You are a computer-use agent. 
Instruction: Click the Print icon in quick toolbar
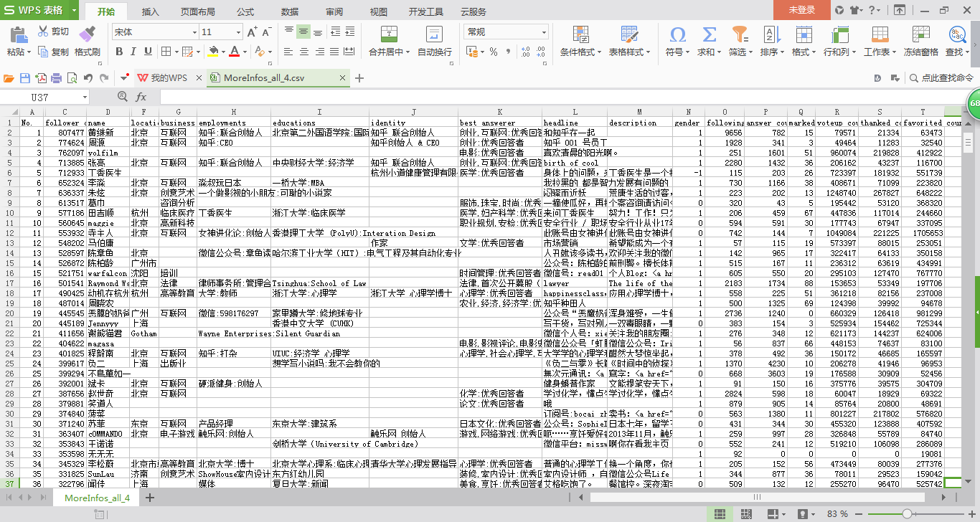point(57,78)
